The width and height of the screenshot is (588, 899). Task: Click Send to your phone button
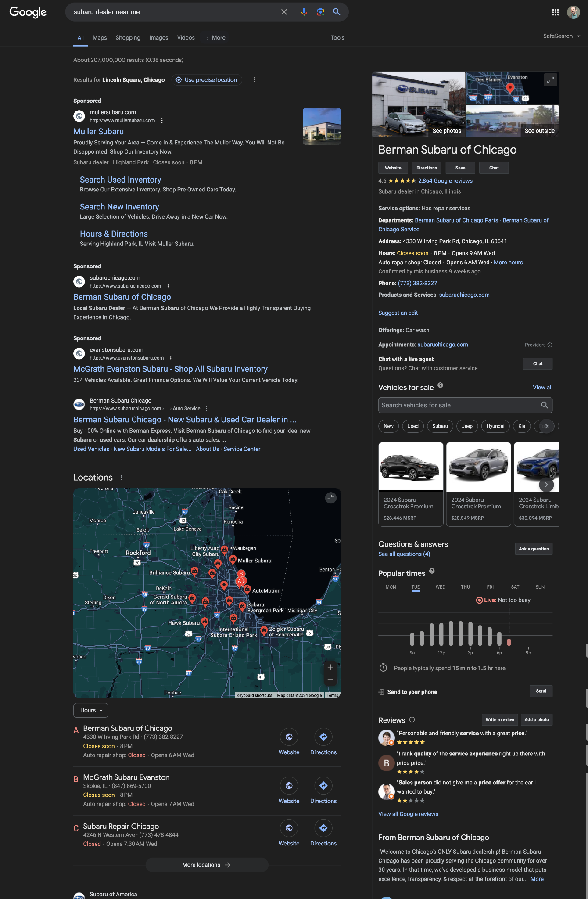541,691
